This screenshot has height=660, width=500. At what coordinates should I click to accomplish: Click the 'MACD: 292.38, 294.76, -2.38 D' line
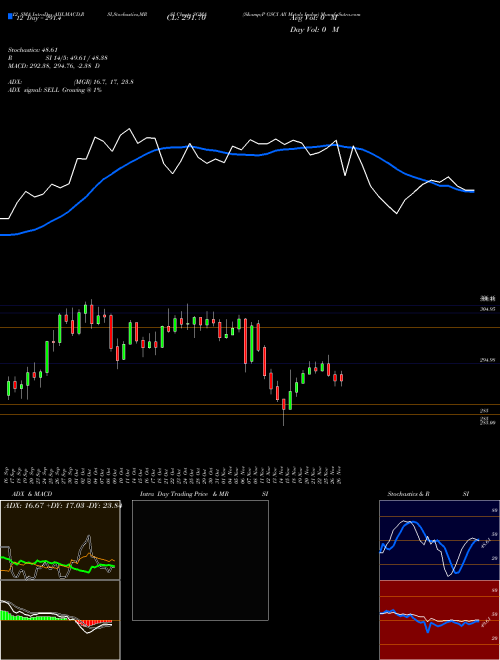pyautogui.click(x=54, y=66)
